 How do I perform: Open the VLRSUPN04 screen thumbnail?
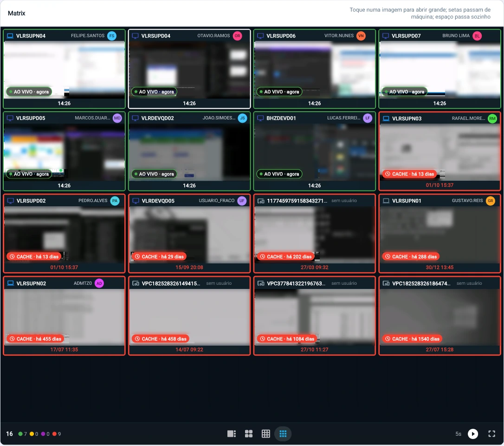[x=65, y=70]
